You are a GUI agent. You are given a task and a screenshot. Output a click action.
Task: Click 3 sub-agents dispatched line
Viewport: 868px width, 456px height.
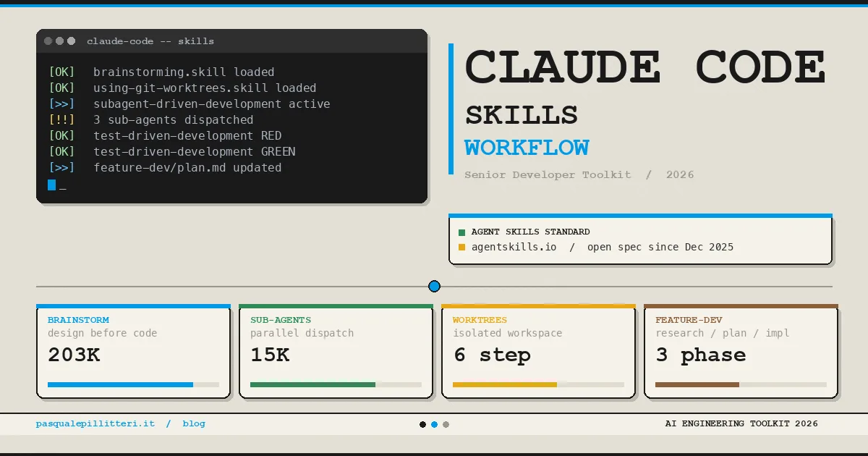[x=174, y=120]
